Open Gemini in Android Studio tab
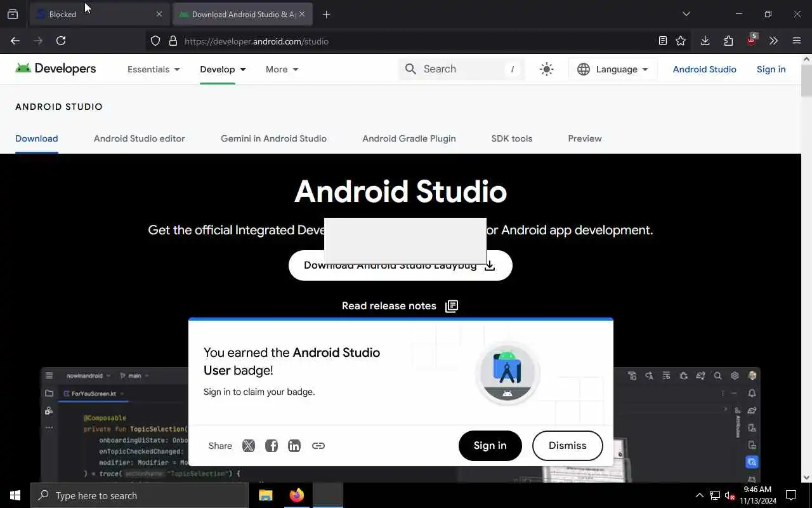 point(273,138)
